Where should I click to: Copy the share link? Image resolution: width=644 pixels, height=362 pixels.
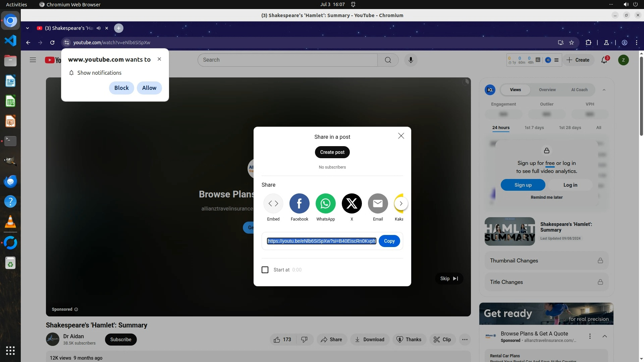(389, 241)
